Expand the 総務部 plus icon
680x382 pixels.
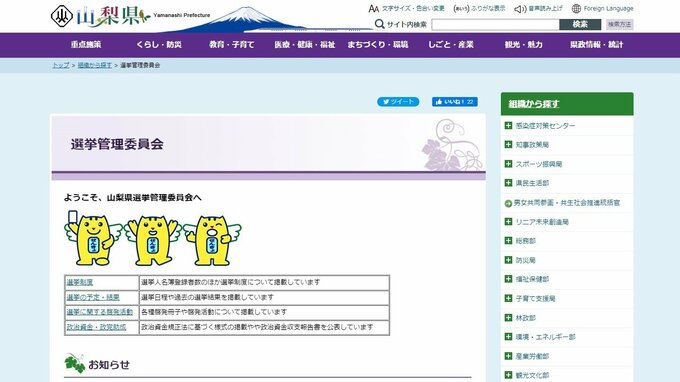tap(508, 241)
